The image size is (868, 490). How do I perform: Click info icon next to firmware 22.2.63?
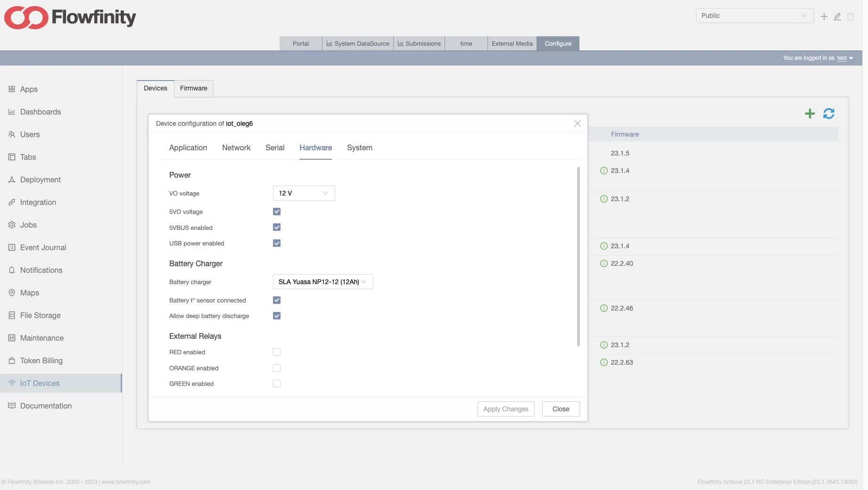(x=603, y=362)
